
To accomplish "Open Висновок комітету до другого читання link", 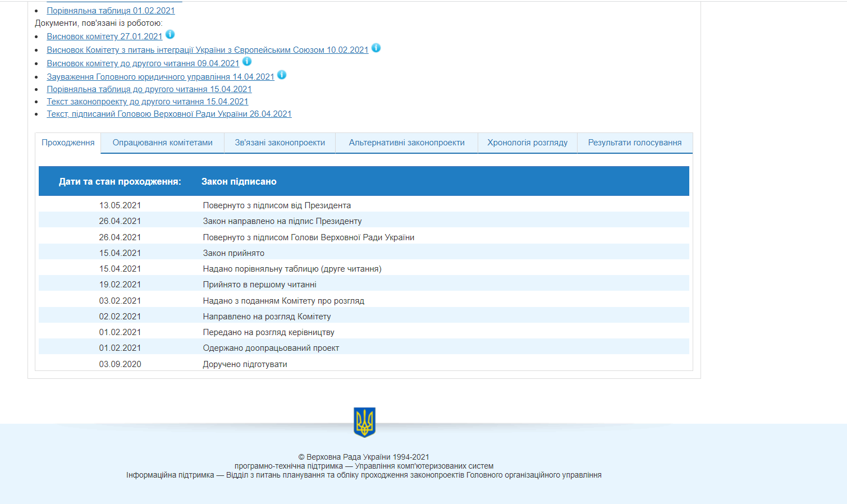I will (x=143, y=63).
